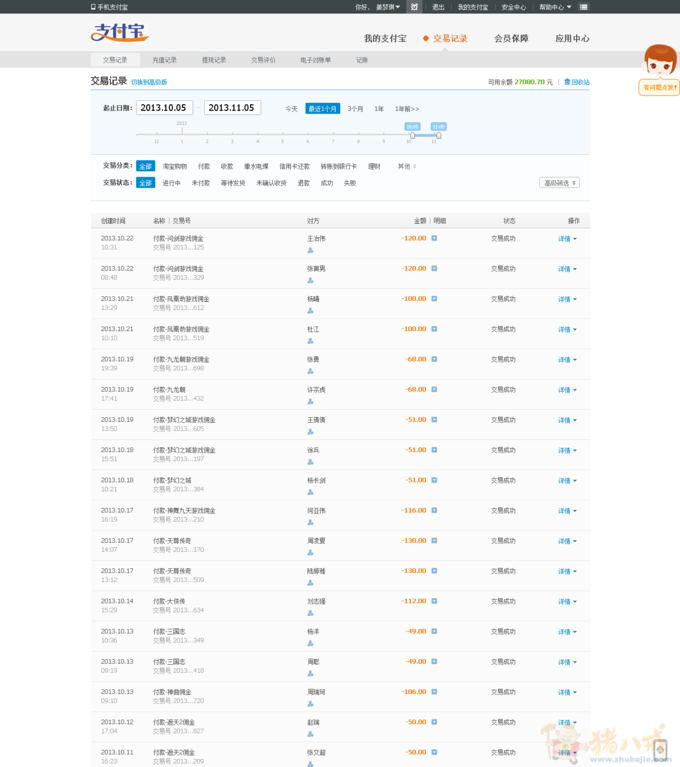
Task: Click the detail icon for transaction ending 519
Action: 434,329
